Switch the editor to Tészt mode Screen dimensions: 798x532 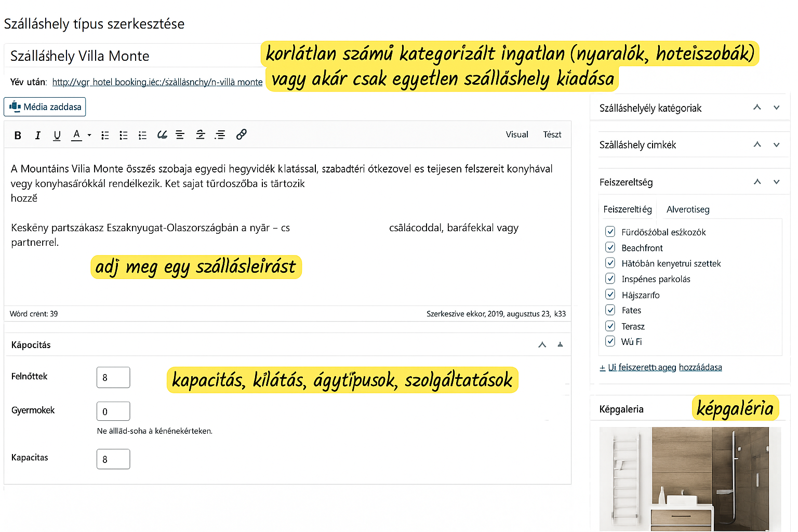552,135
